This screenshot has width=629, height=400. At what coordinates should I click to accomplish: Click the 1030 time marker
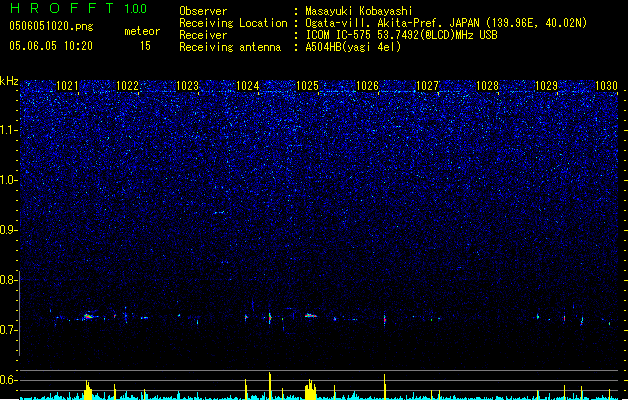(x=607, y=86)
